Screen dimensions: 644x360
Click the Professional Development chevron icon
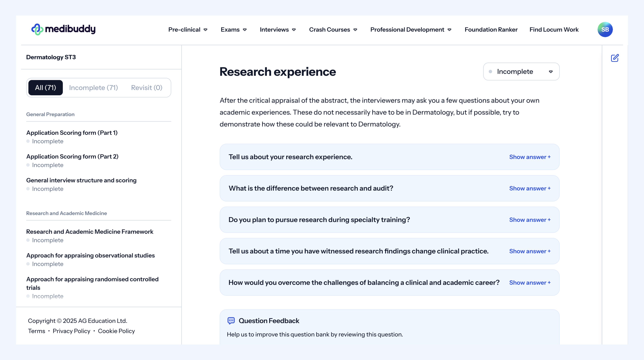[450, 30]
